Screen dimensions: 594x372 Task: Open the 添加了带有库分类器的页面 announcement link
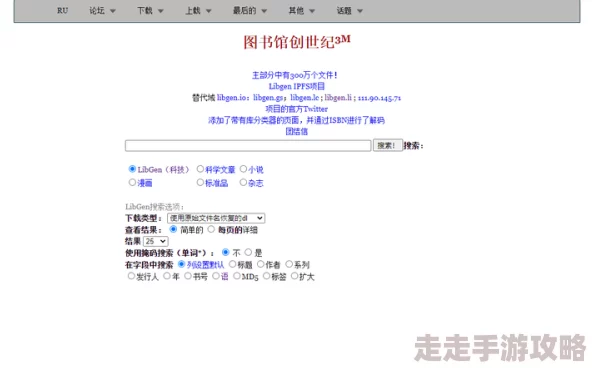point(297,120)
